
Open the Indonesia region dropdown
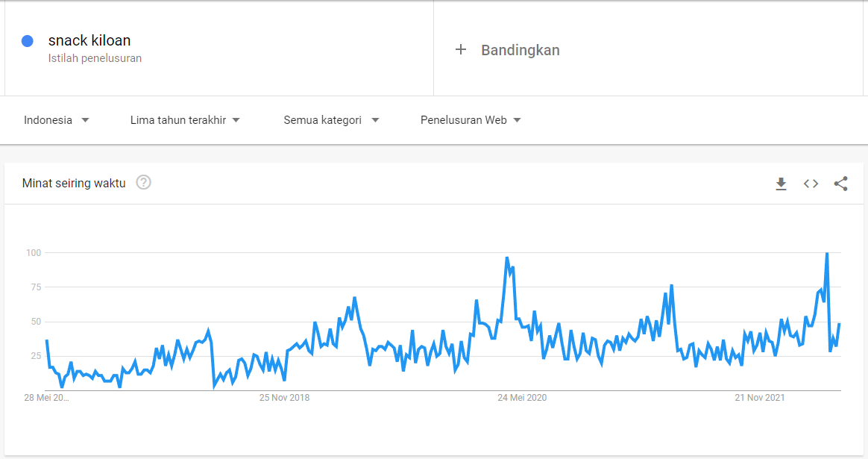(x=57, y=119)
